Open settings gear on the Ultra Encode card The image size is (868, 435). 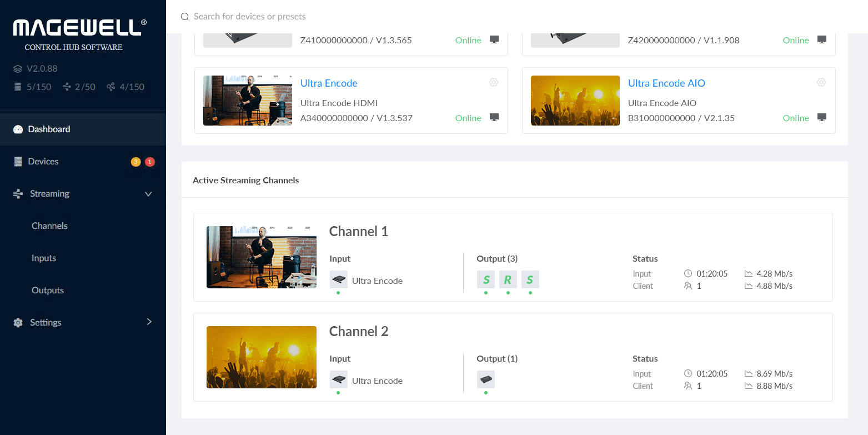494,82
